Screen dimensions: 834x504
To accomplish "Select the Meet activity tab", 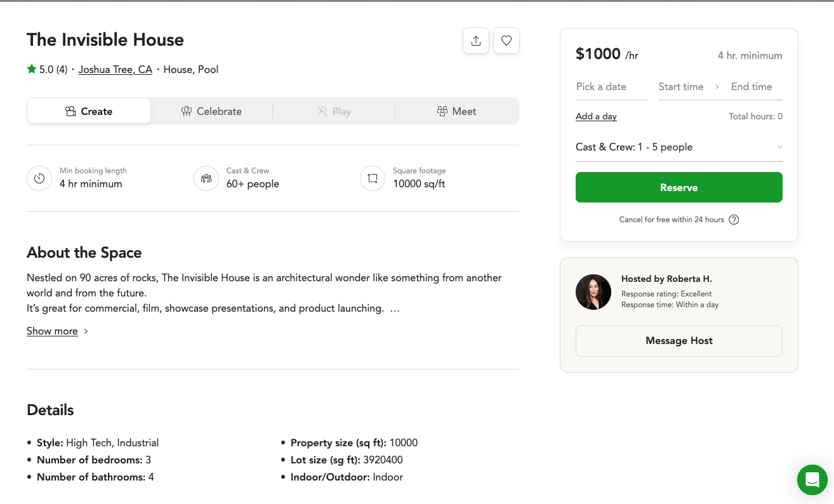I will click(456, 111).
